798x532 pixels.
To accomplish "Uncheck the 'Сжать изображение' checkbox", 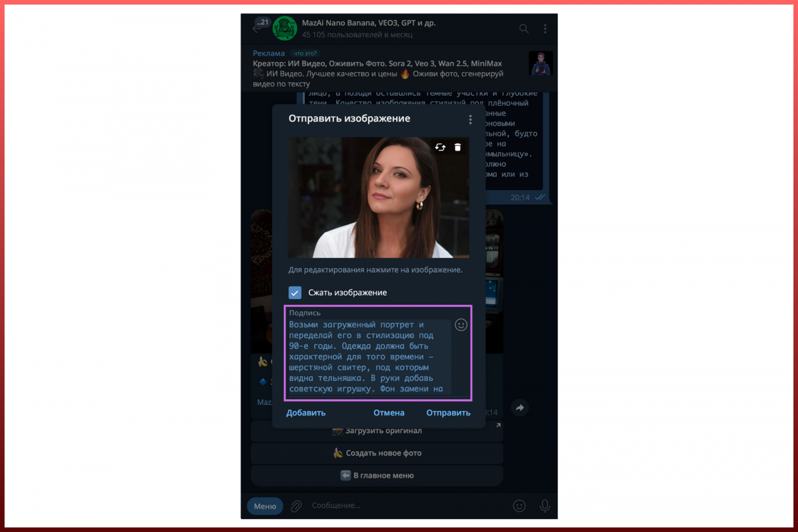I will tap(295, 293).
